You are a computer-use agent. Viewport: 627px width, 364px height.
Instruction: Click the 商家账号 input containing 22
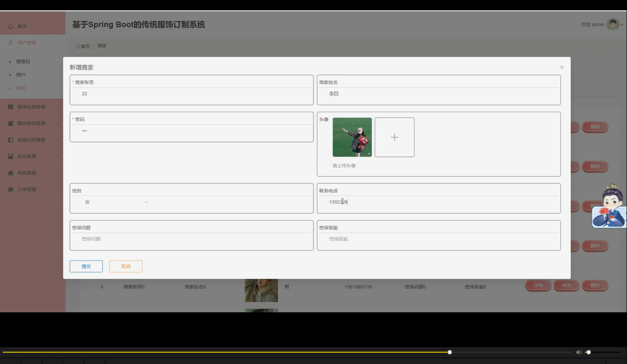(x=191, y=94)
